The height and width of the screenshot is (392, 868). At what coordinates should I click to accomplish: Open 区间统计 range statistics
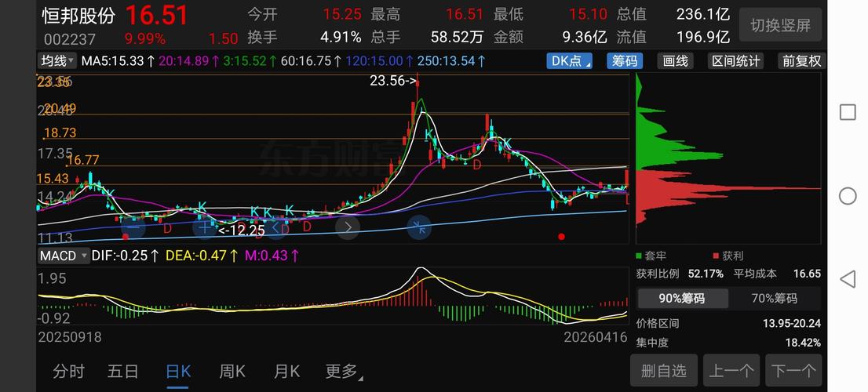point(735,61)
